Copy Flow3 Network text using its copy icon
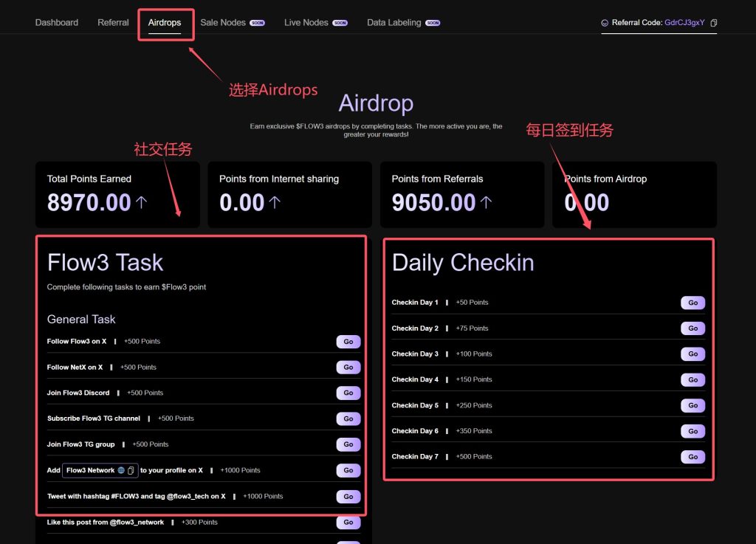 pyautogui.click(x=131, y=470)
